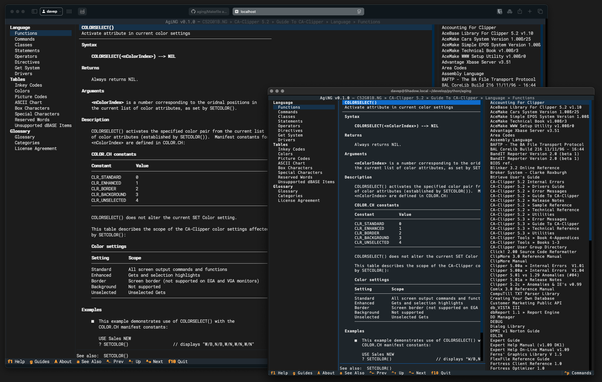Open Inkey Codes under Tables in browser window
The width and height of the screenshot is (602, 382).
[x=28, y=85]
